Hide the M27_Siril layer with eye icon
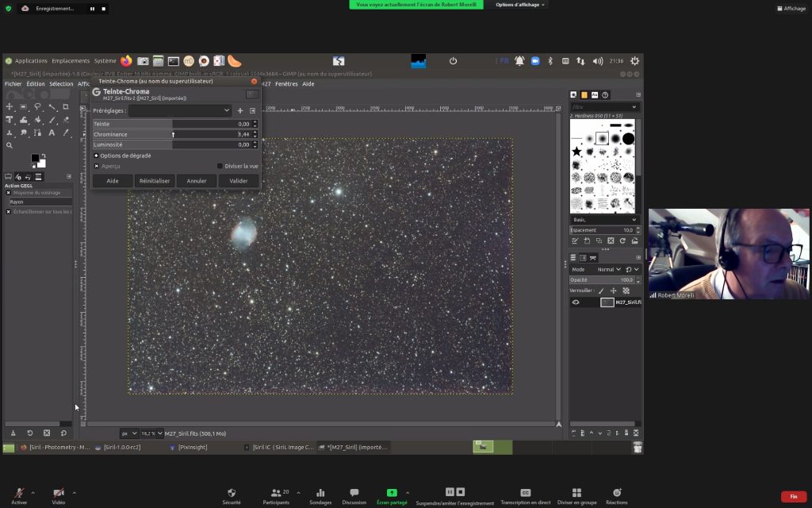This screenshot has width=812, height=508. [576, 302]
